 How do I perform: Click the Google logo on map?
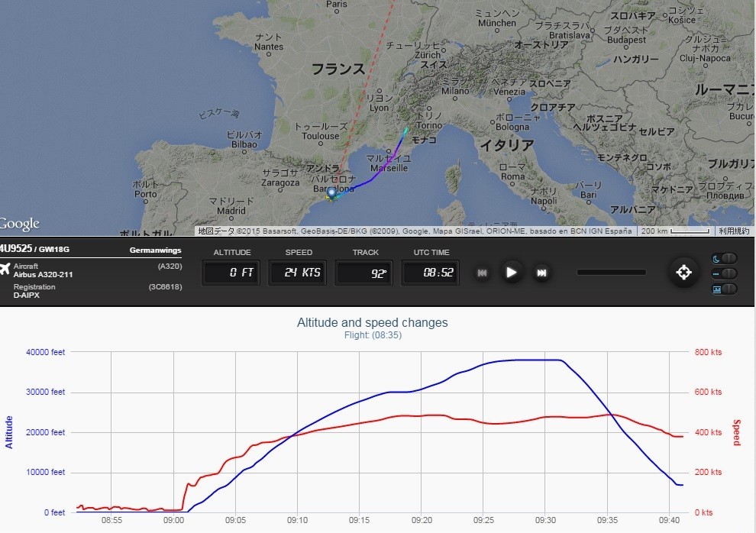20,224
